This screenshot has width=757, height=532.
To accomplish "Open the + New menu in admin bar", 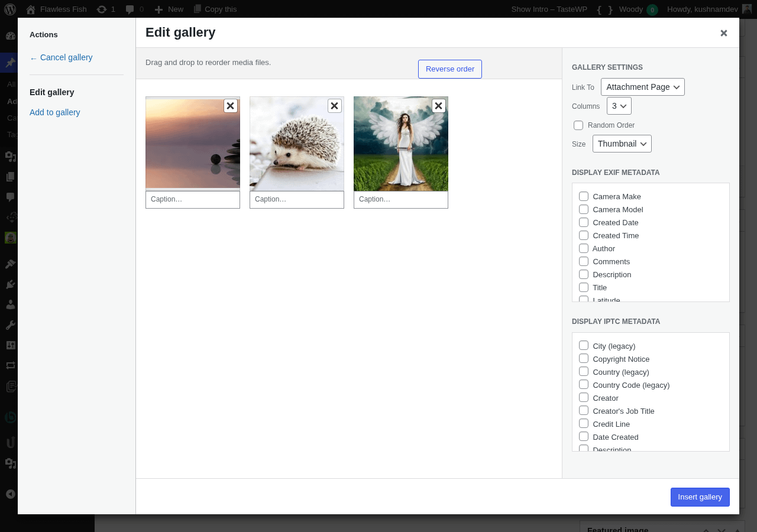I will (x=169, y=9).
